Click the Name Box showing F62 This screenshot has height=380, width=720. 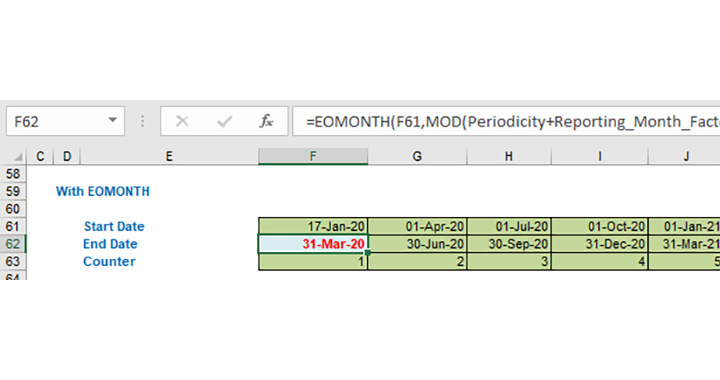[x=65, y=121]
